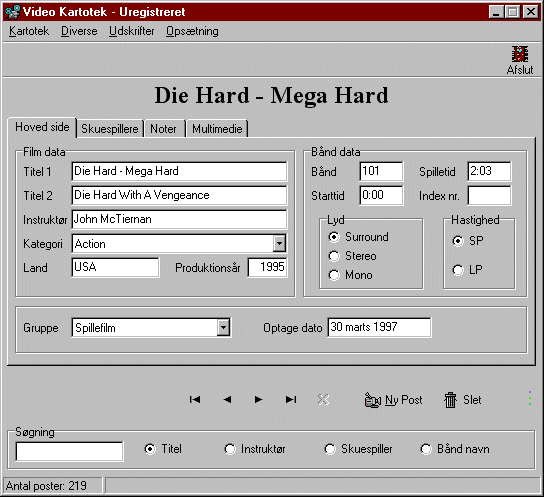Image resolution: width=544 pixels, height=497 pixels.
Task: Click the Video Kartotek title bar icon
Action: 13,12
